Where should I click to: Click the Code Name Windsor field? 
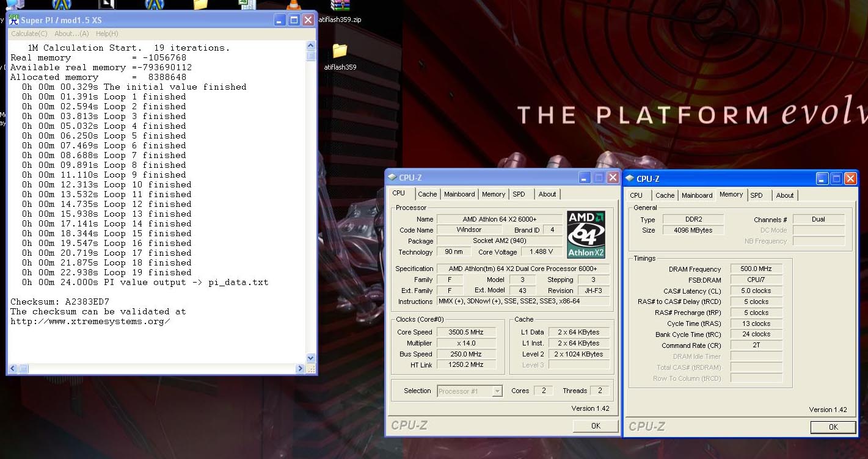point(469,230)
